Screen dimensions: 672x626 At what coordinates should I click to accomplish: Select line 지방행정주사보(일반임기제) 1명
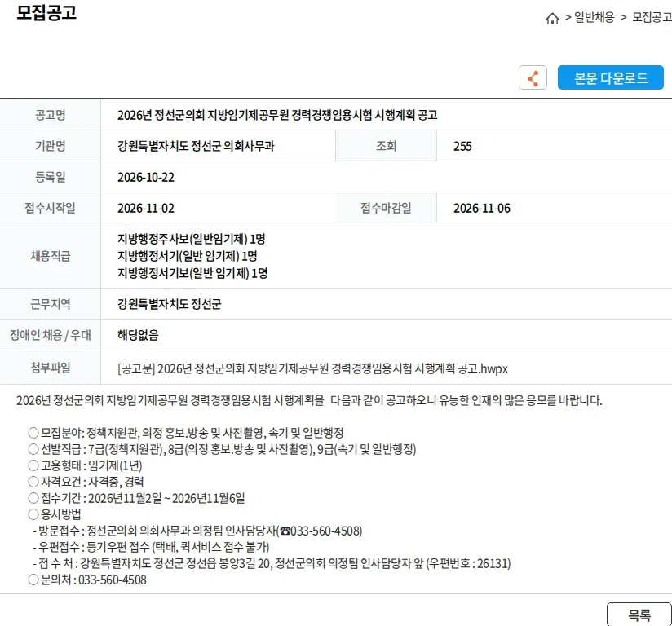(x=191, y=239)
